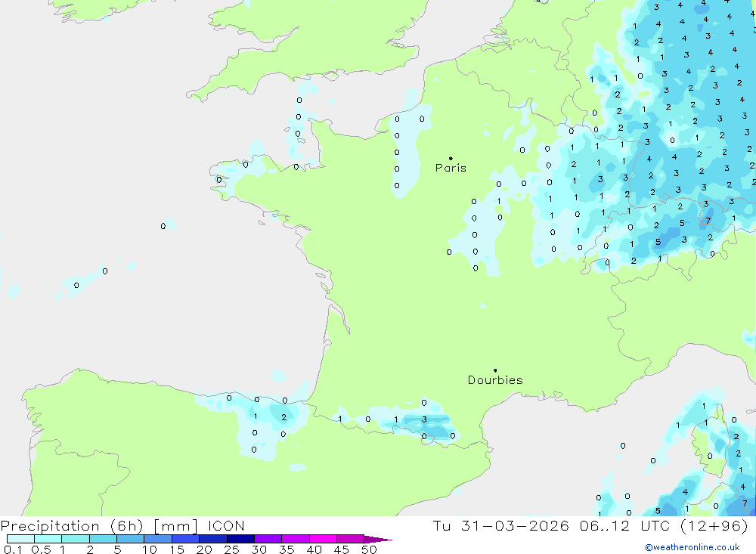756x554 pixels.
Task: Click the '40' legend value
Action: [x=314, y=549]
